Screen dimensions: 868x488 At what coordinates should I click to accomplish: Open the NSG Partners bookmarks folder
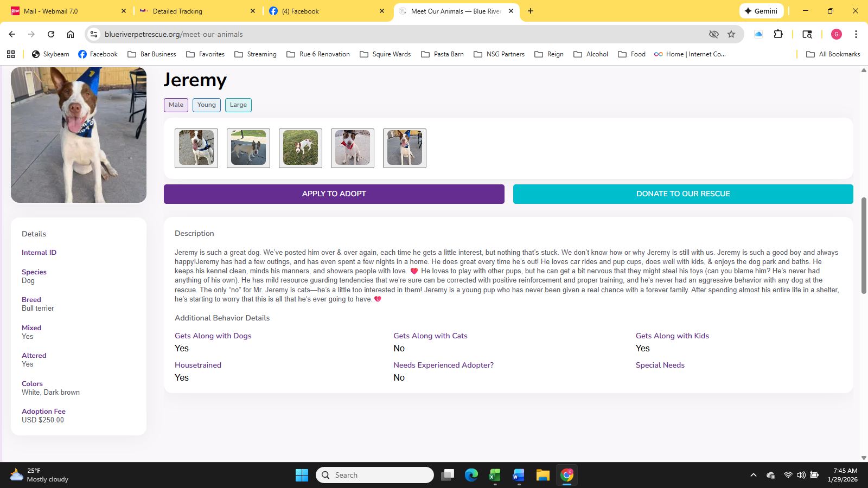(499, 54)
